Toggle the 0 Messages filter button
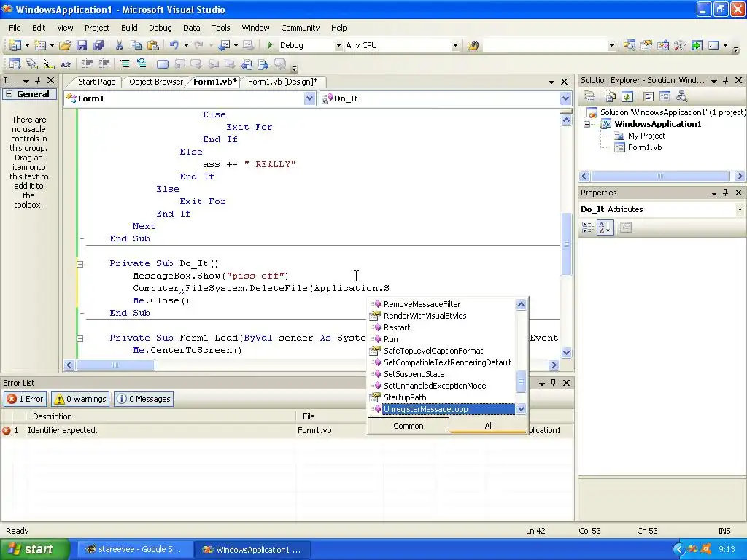Screen dimensions: 747x560 pos(144,399)
